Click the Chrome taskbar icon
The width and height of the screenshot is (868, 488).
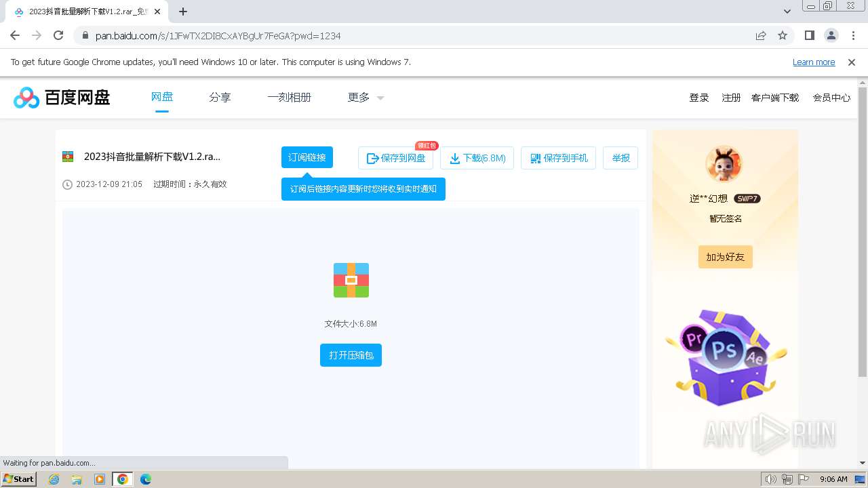tap(123, 479)
